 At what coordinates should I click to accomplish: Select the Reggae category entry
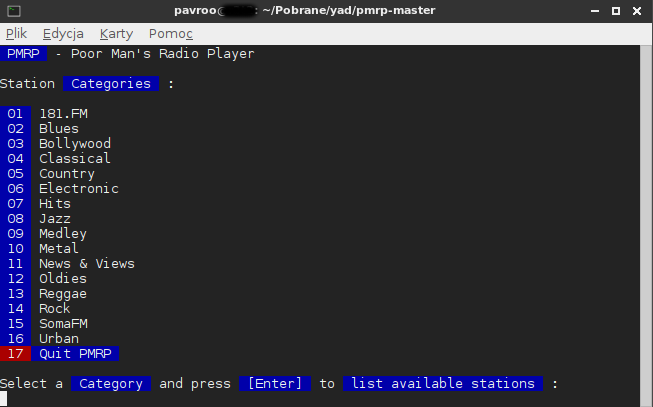(62, 294)
